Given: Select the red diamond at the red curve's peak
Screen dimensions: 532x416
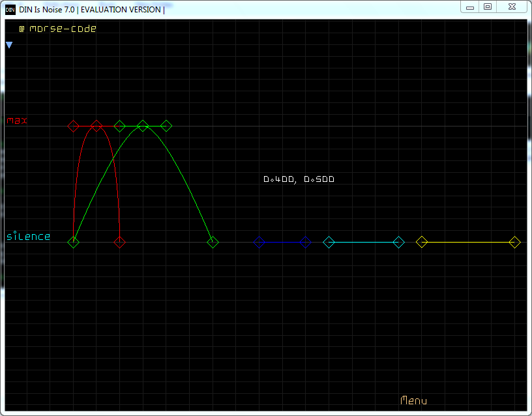Looking at the screenshot, I should tap(96, 126).
